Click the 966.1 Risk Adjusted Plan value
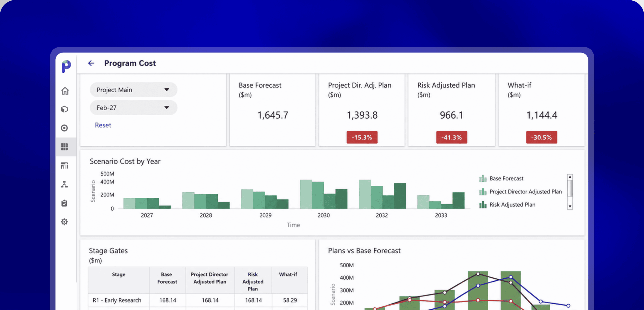 [451, 115]
